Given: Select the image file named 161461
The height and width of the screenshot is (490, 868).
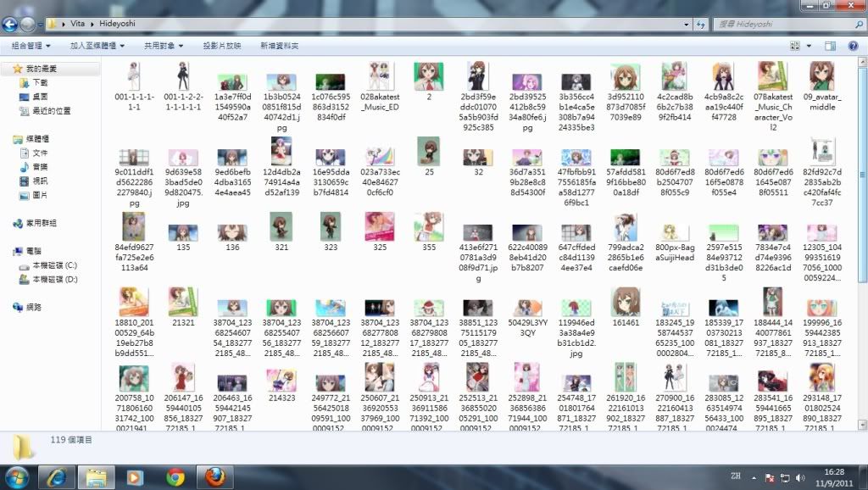Looking at the screenshot, I should click(626, 307).
